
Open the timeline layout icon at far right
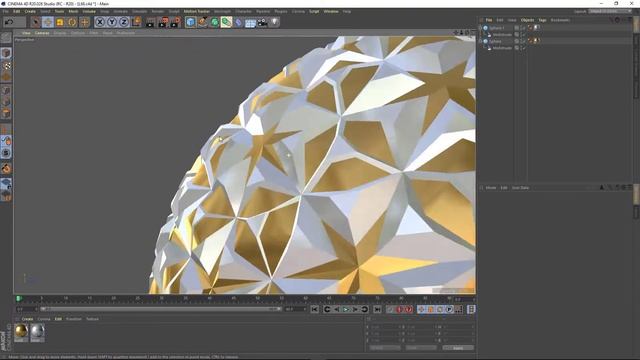471,309
